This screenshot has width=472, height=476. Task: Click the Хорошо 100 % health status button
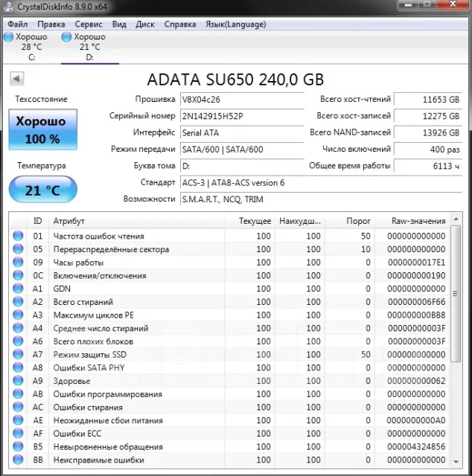click(x=43, y=129)
